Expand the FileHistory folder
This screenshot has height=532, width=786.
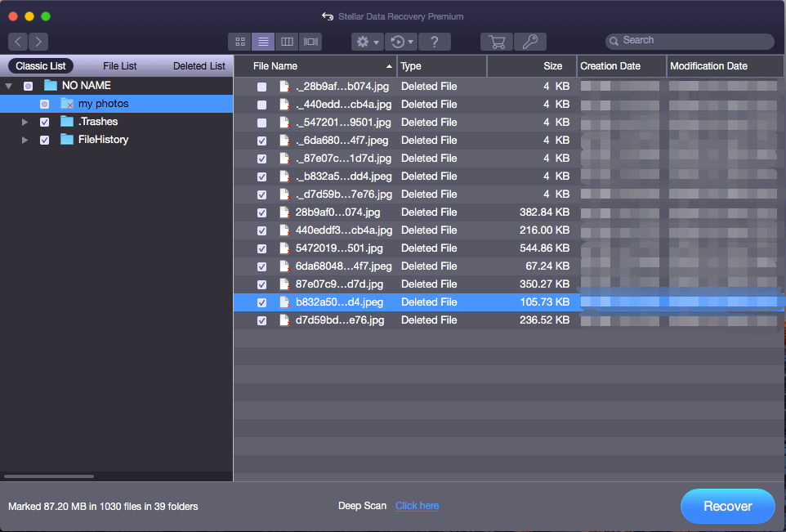pyautogui.click(x=25, y=140)
